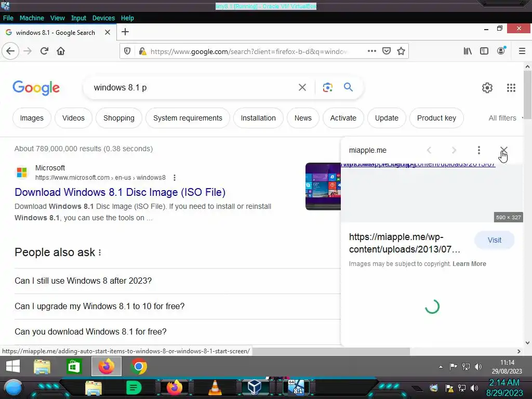Click the Visit button in image panel
The height and width of the screenshot is (399, 532).
click(495, 240)
